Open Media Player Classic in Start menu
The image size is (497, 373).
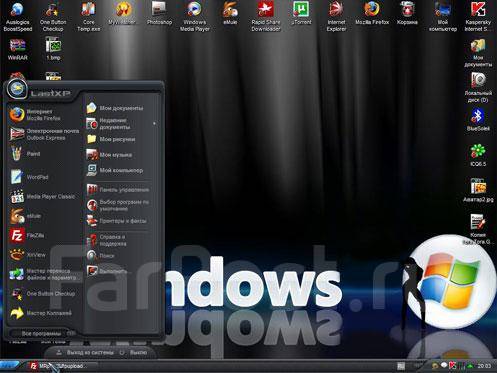click(x=44, y=197)
